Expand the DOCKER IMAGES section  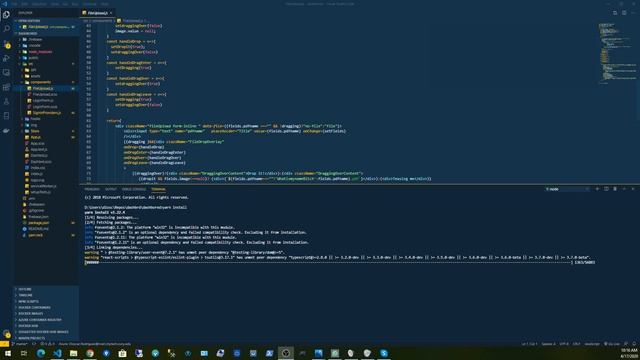[x=46, y=313]
